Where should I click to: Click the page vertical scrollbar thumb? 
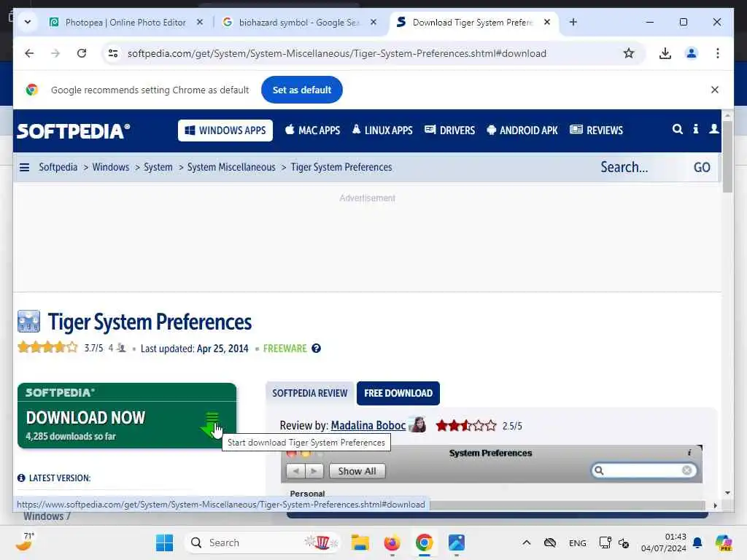point(727,157)
